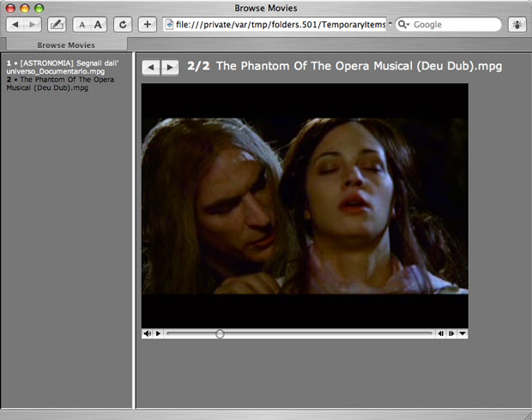Zoom the window with the green button

(x=39, y=8)
